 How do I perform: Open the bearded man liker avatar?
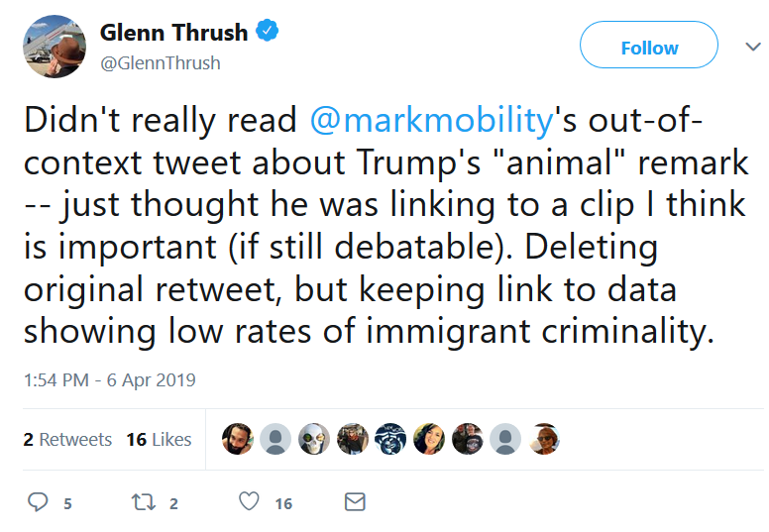(238, 439)
